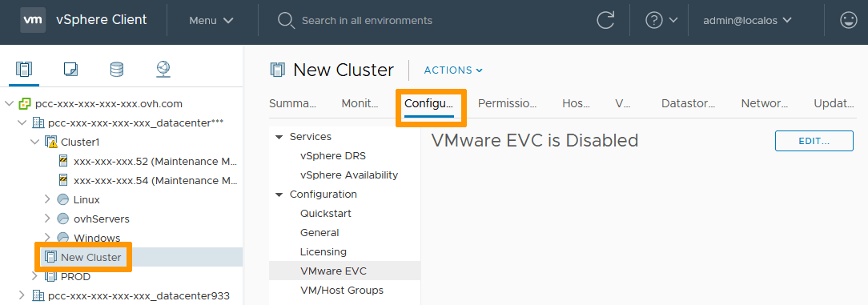Open the Monitor tab
The width and height of the screenshot is (868, 305).
click(x=360, y=103)
